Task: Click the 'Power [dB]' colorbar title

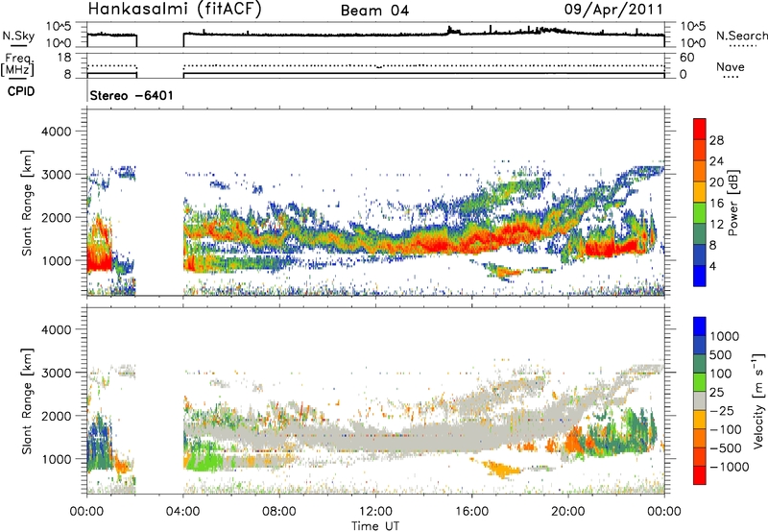Action: tap(732, 204)
